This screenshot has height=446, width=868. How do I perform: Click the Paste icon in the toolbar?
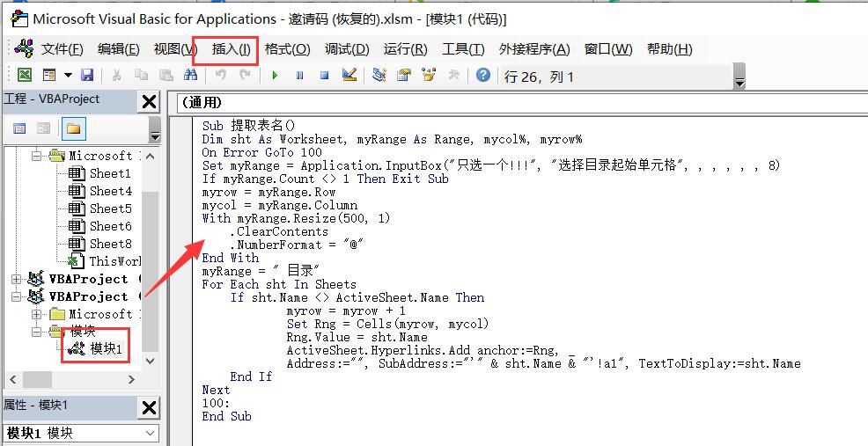point(166,75)
